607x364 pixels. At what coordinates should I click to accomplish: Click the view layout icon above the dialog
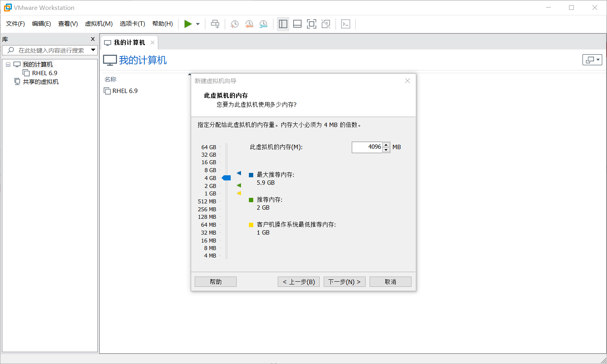(592, 59)
